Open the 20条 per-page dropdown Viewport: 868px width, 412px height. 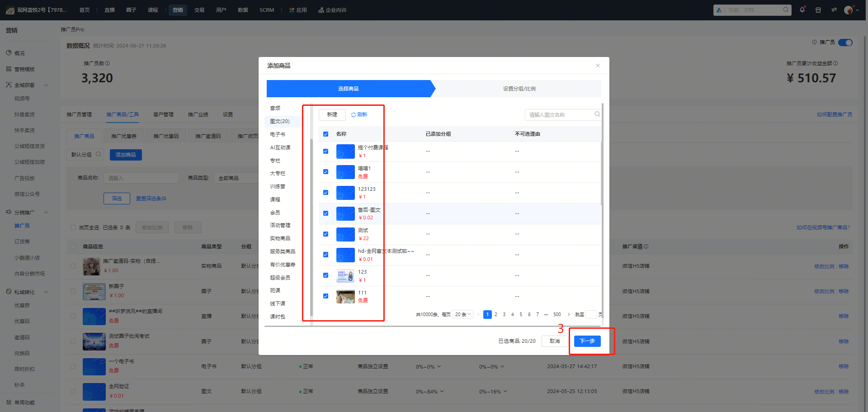[463, 314]
